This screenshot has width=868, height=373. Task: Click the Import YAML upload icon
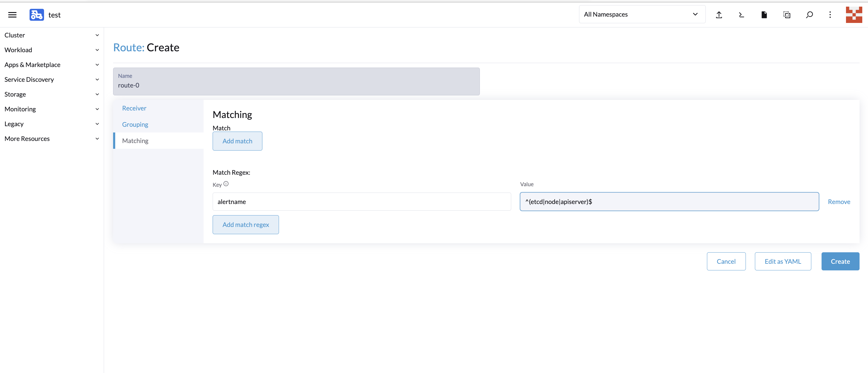coord(719,15)
